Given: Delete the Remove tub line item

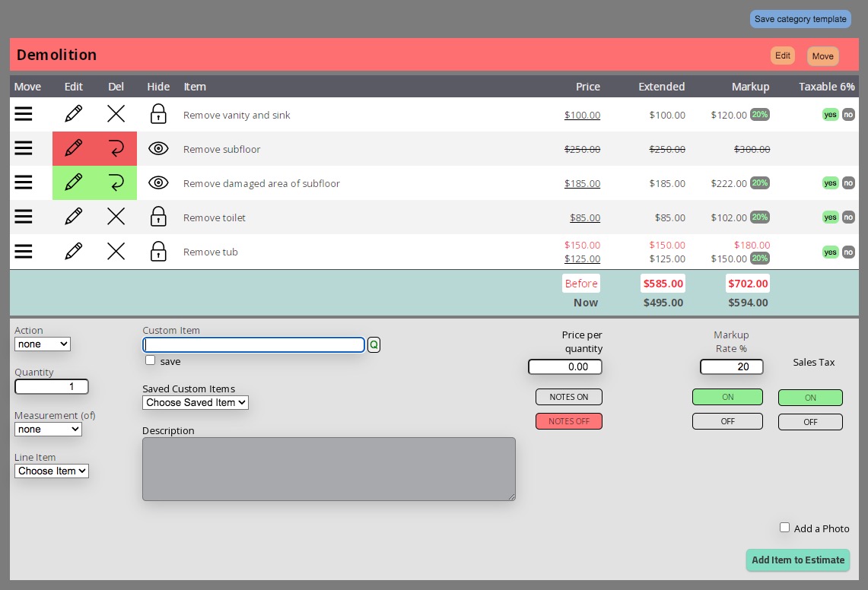Looking at the screenshot, I should pos(116,251).
